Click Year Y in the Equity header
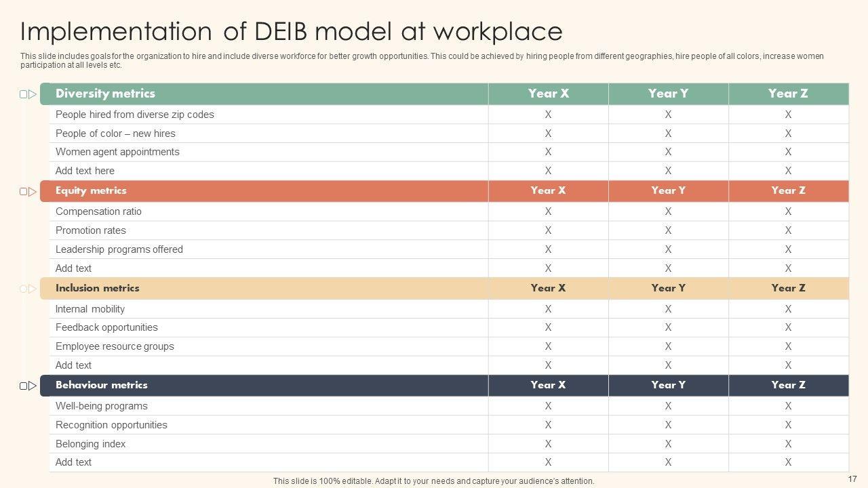Image resolution: width=868 pixels, height=488 pixels. click(x=668, y=190)
